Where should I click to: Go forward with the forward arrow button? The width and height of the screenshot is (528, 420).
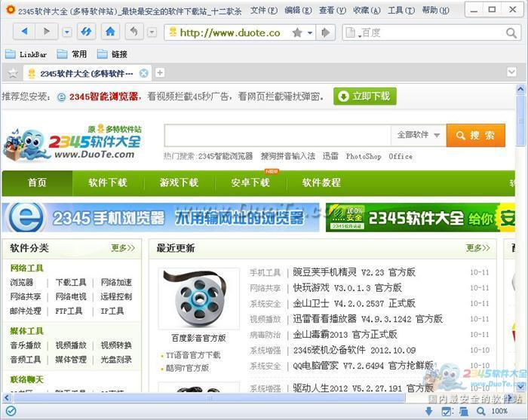(47, 32)
